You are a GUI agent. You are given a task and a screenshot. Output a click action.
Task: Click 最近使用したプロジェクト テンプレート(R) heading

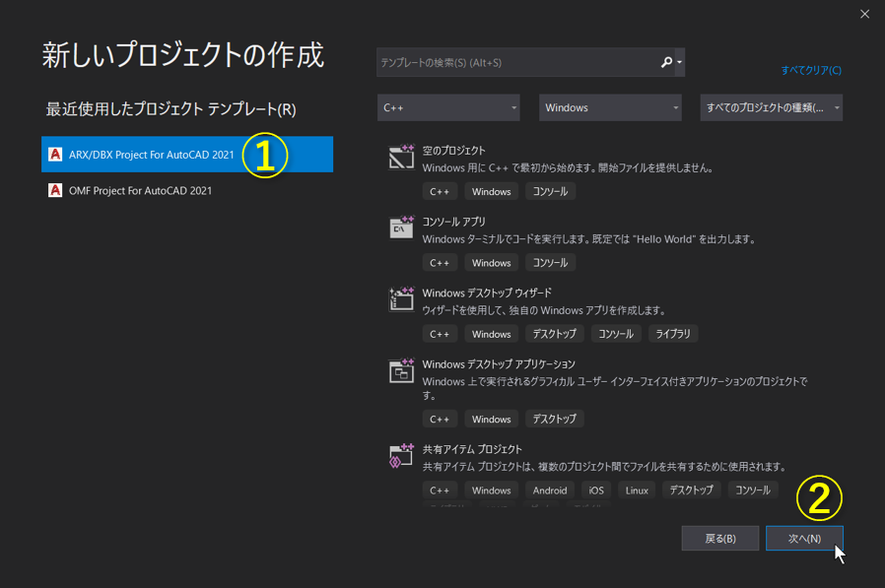pos(171,108)
